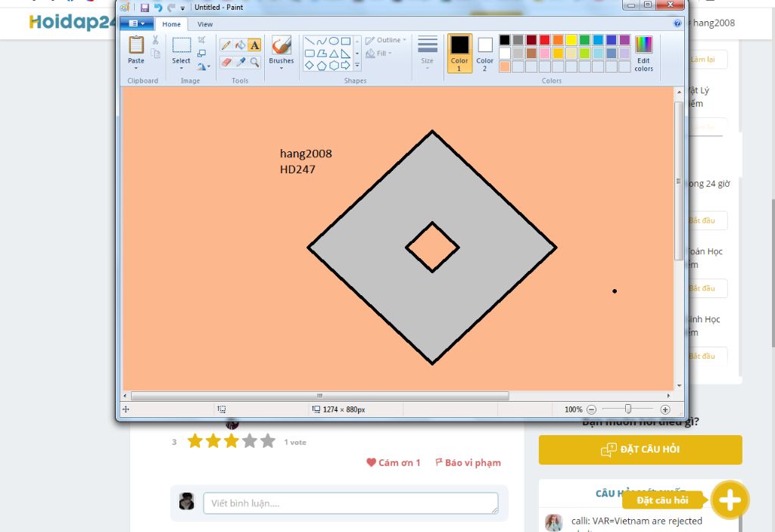Choose the red palette swatch
Image resolution: width=775 pixels, height=532 pixels.
(x=545, y=40)
